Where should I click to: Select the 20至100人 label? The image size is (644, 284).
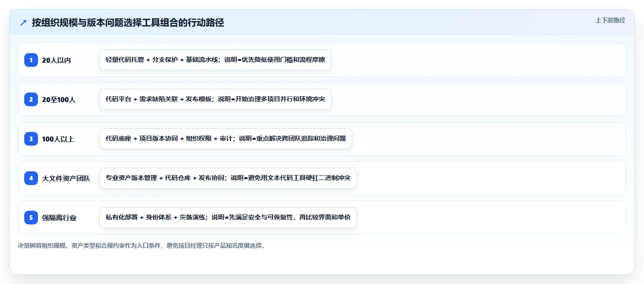[59, 99]
